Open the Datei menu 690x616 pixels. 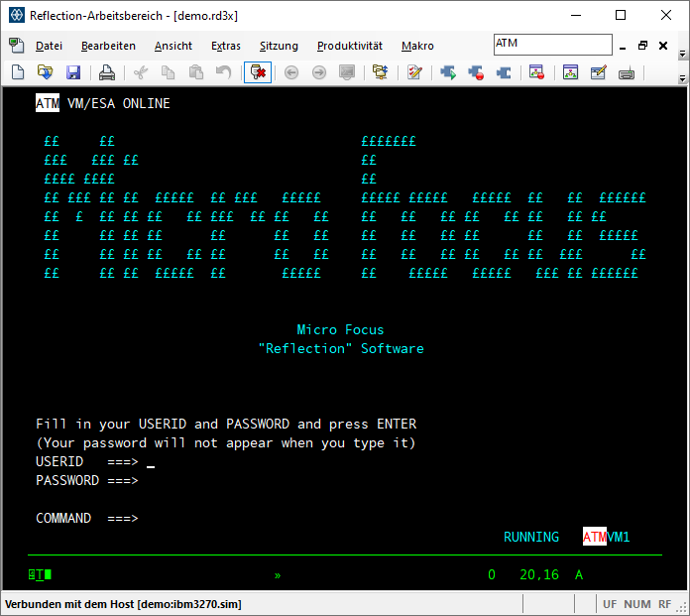click(x=49, y=46)
